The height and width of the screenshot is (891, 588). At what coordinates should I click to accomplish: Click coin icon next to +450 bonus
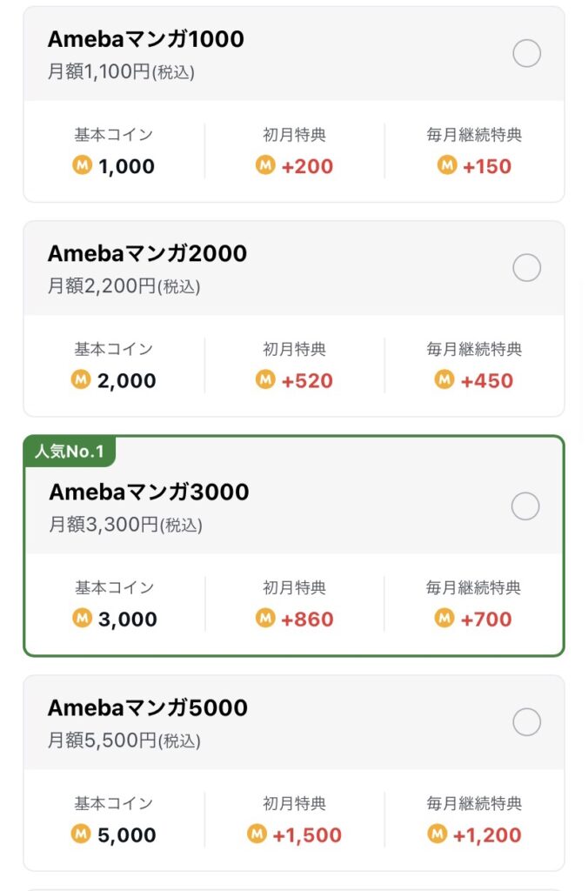pos(444,379)
